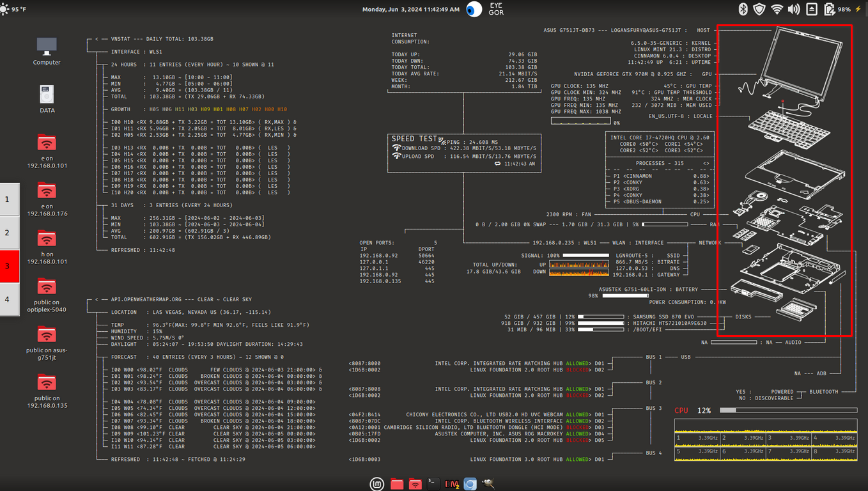Click the 'SAMSUNG SSD 870 EVO' disk label
The width and height of the screenshot is (868, 491).
[x=663, y=316]
